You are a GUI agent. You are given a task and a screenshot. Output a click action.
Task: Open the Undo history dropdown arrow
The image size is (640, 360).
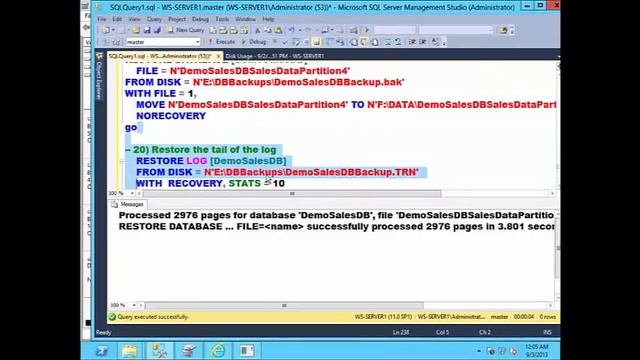(x=300, y=30)
